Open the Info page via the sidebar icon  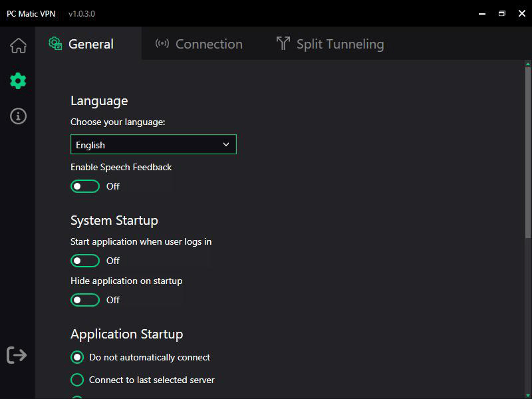click(18, 116)
